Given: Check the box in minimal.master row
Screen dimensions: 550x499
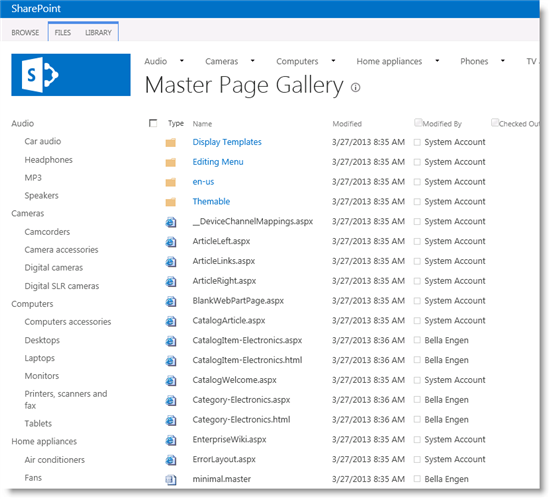Looking at the screenshot, I should [x=417, y=479].
